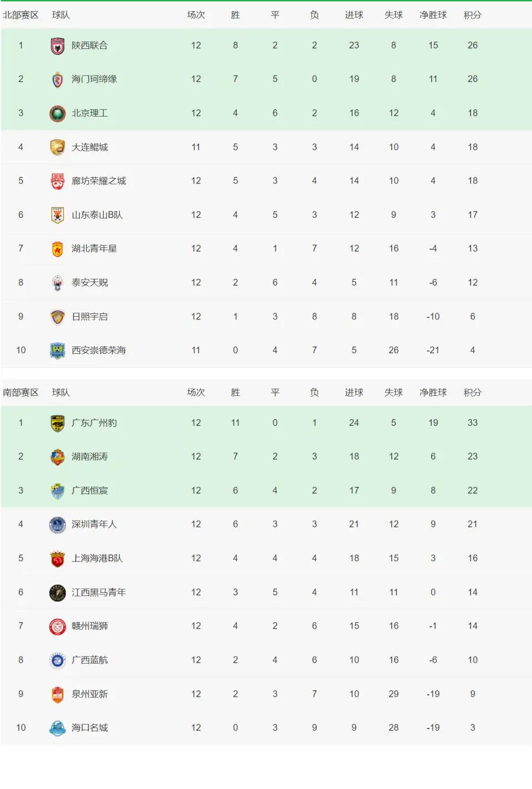Screen dimensions: 532x789
Task: Select the 大连鲲城 team logo
Action: (58, 147)
